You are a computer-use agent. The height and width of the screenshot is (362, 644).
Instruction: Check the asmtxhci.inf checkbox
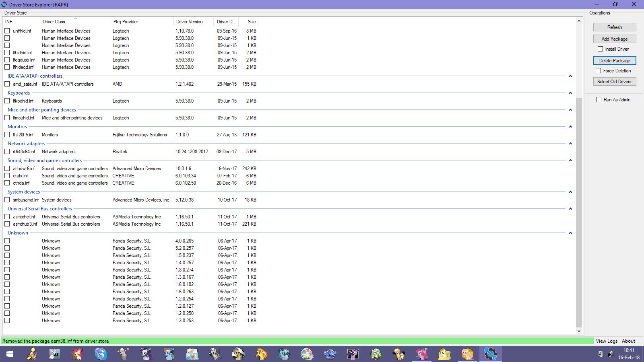pyautogui.click(x=7, y=217)
